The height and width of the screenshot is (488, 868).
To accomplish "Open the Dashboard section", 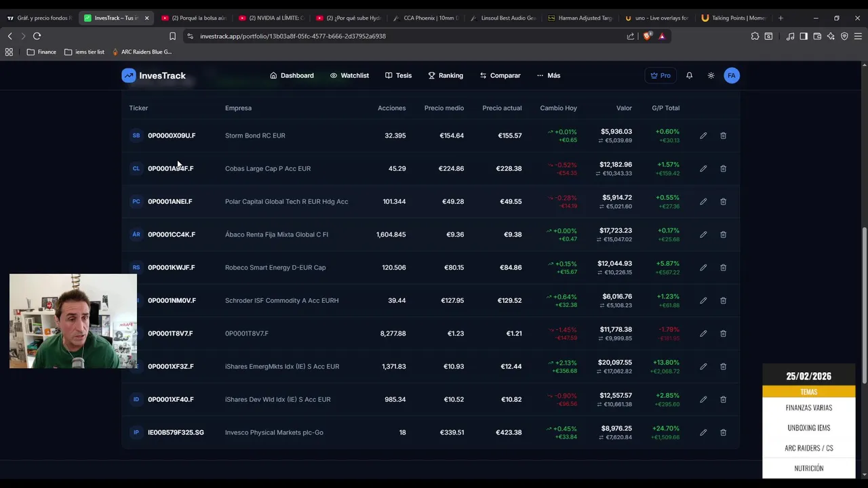I will point(292,75).
